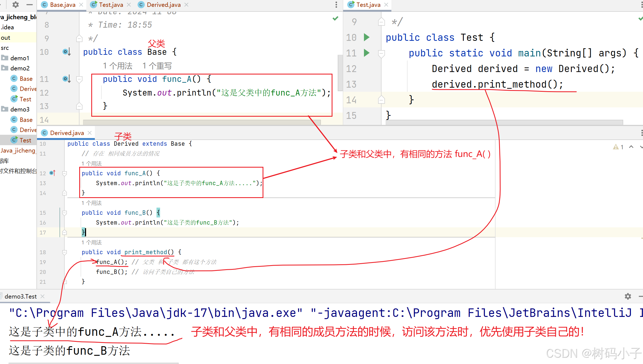643x364 pixels.
Task: Open run console settings gear icon
Action: [x=628, y=296]
